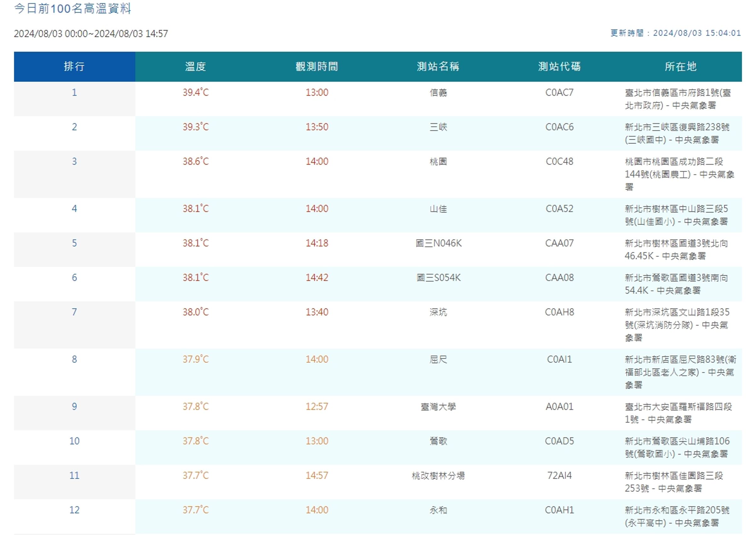Click the 觀測時間 column header
This screenshot has height=535, width=756.
click(317, 66)
